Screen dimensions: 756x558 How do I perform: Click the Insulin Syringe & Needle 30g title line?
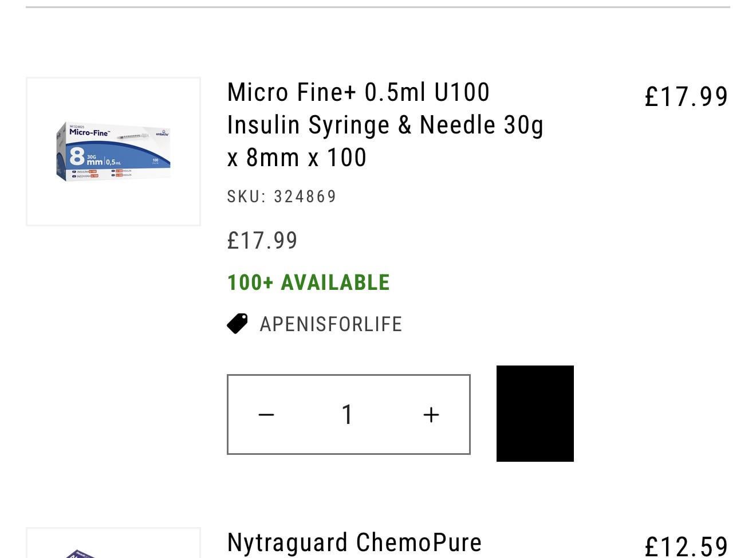[x=385, y=125]
